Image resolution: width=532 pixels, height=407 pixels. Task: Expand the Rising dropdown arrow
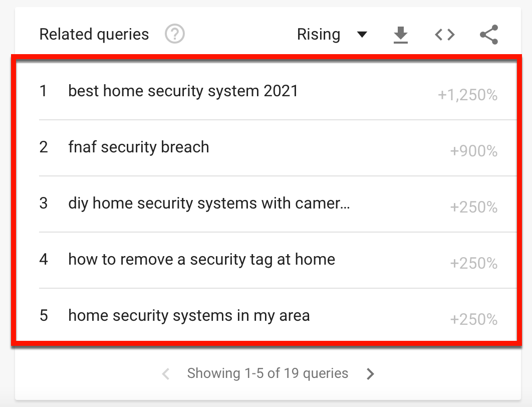point(362,35)
